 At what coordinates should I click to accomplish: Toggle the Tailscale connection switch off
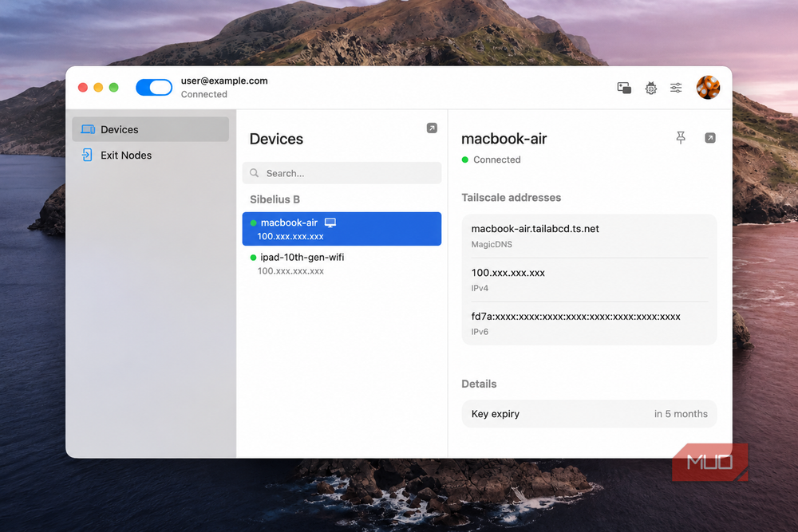[x=154, y=88]
